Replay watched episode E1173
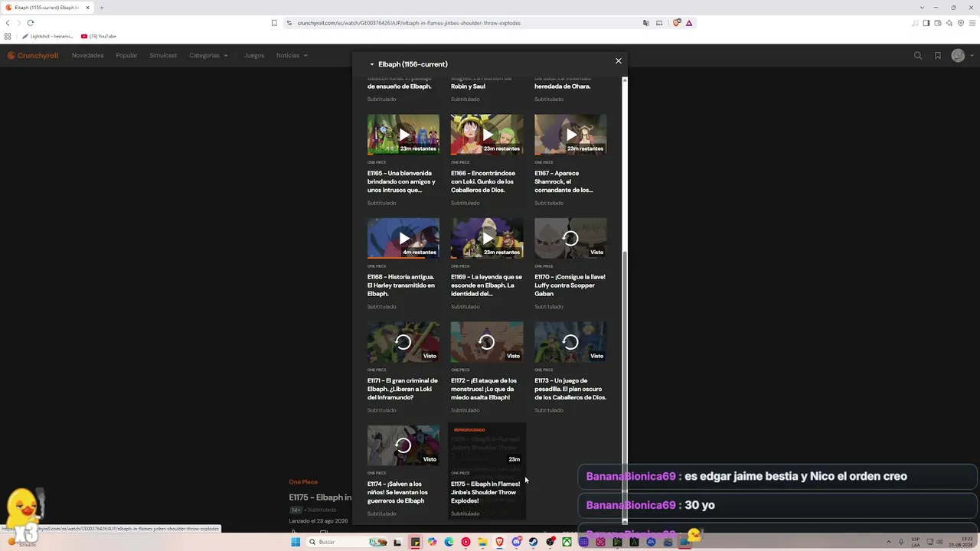Screen dimensions: 980x551 [570, 342]
